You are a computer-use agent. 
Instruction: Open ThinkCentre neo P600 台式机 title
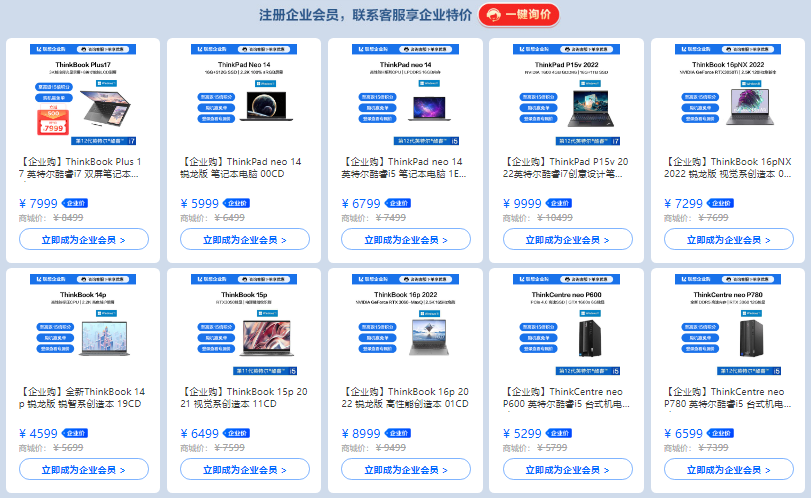pos(566,398)
